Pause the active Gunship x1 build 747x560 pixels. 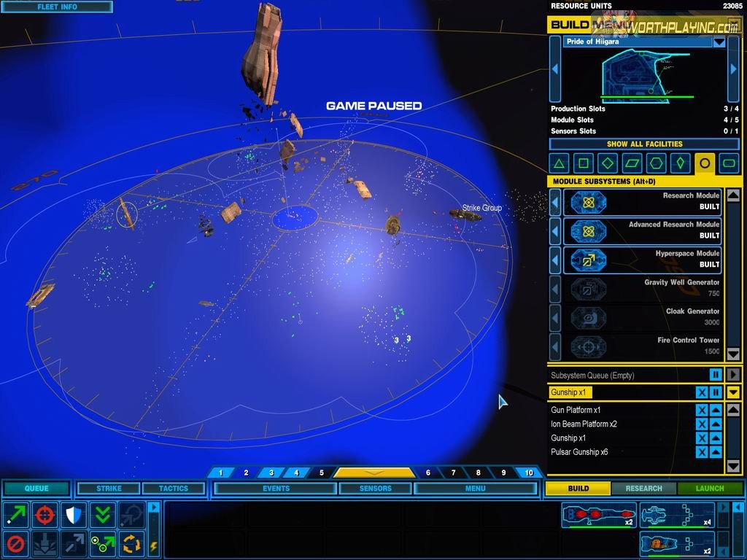point(716,393)
